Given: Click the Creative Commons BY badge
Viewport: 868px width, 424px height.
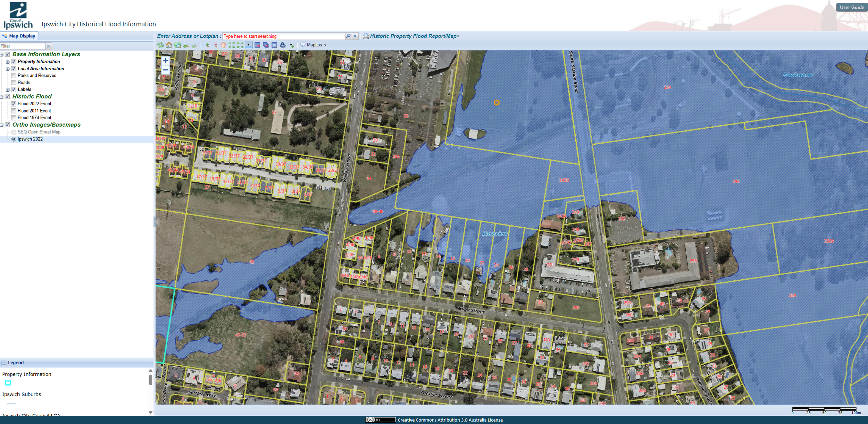Looking at the screenshot, I should pos(381,420).
